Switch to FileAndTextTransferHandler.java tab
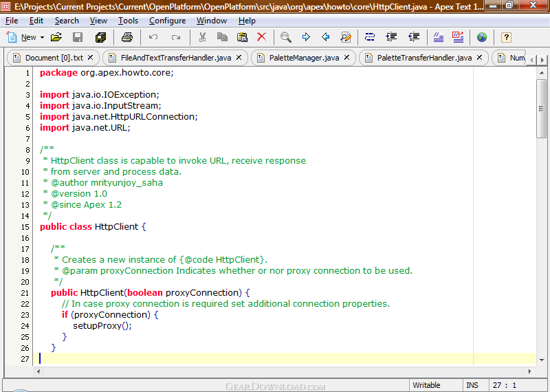 [x=176, y=58]
